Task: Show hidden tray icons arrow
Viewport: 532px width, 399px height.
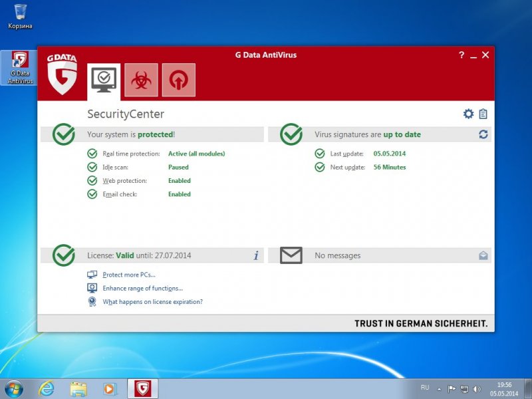Action: point(440,389)
